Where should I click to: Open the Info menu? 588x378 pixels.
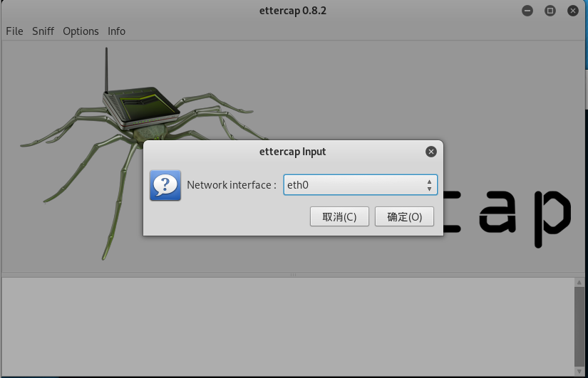tap(116, 31)
